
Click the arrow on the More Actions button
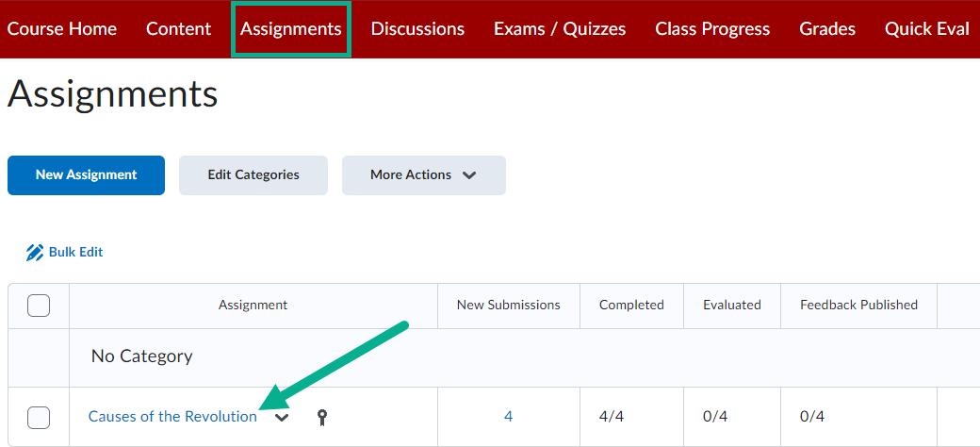click(469, 175)
